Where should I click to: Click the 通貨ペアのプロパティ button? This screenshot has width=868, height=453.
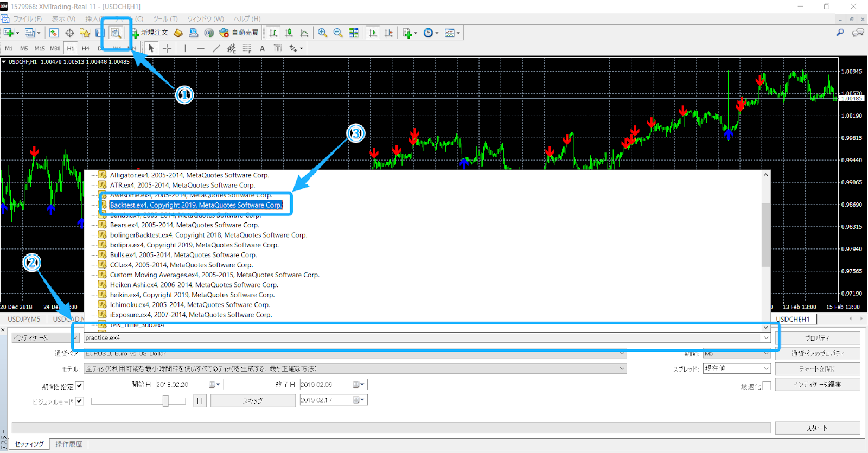[x=818, y=354]
